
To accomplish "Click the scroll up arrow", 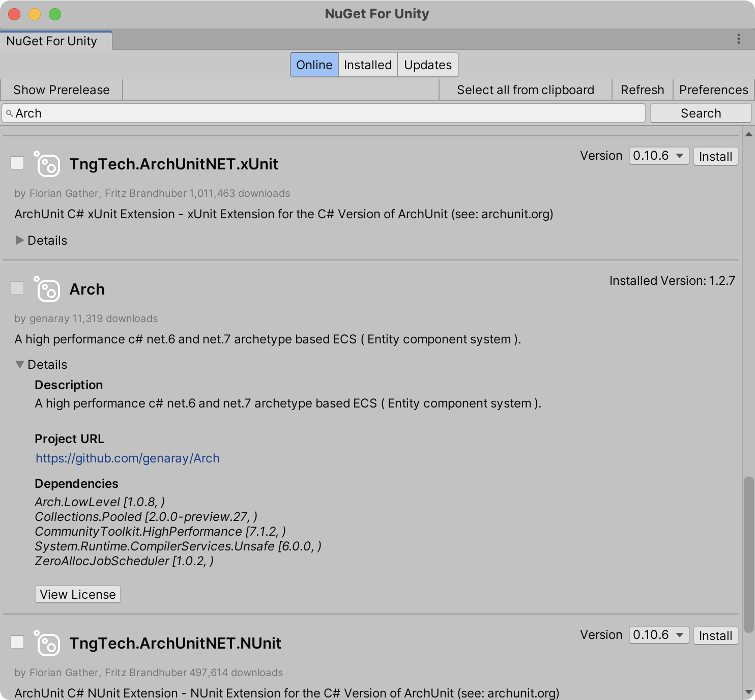I will click(748, 134).
